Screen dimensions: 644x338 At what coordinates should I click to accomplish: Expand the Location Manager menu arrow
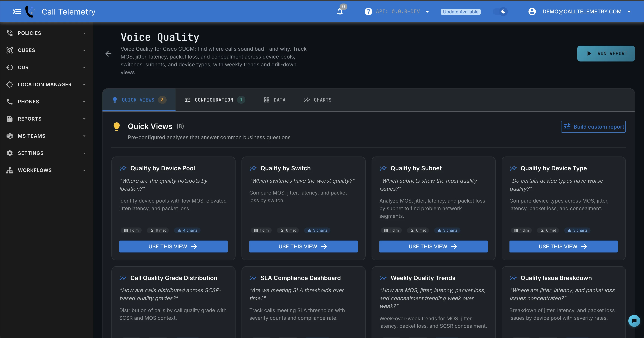[x=84, y=85]
